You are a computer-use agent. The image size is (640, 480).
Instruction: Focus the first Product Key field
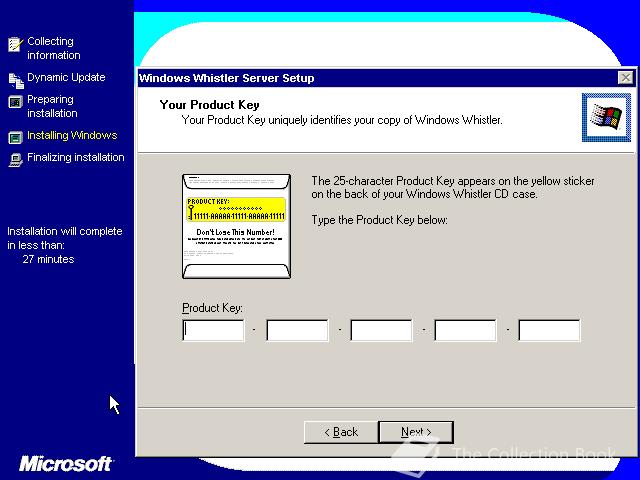click(x=213, y=330)
